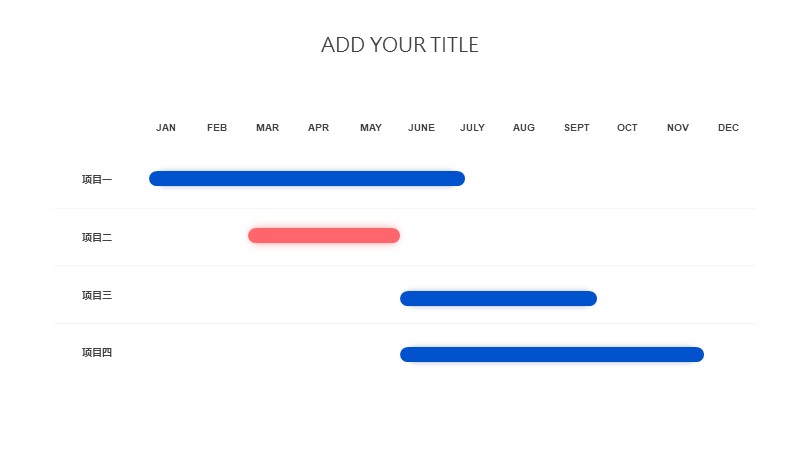
Task: Click the 项目四 row label
Action: pyautogui.click(x=97, y=352)
